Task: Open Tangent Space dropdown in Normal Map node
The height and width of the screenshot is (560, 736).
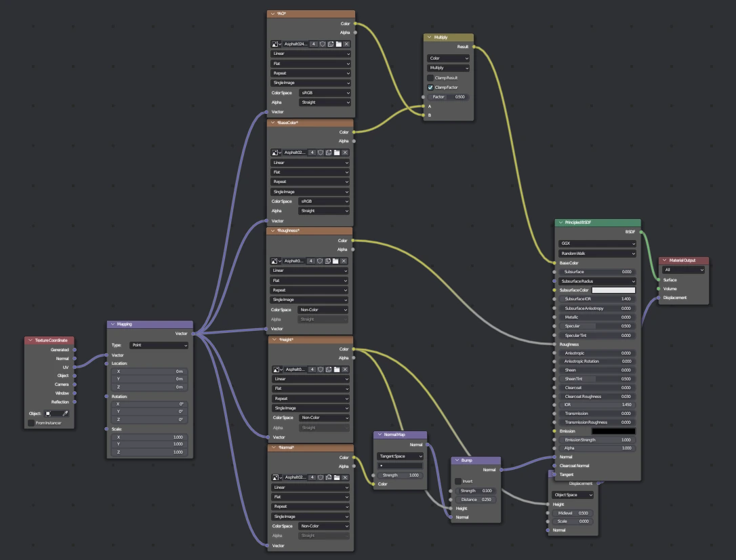Action: [x=400, y=456]
